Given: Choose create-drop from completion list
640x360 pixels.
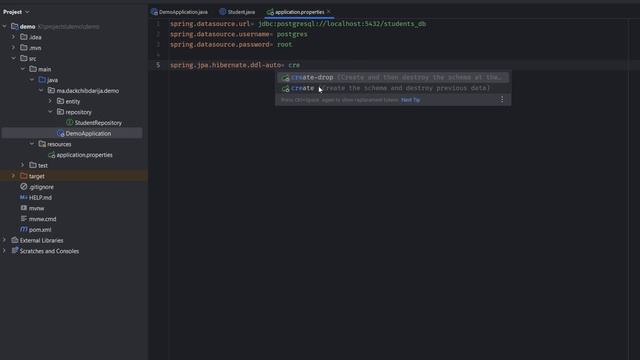Looking at the screenshot, I should 393,77.
